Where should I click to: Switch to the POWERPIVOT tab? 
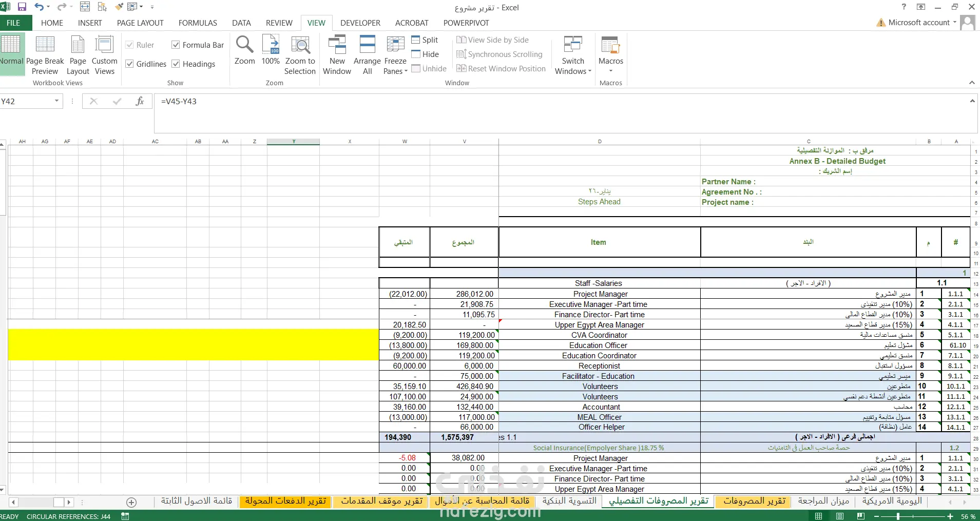(466, 23)
